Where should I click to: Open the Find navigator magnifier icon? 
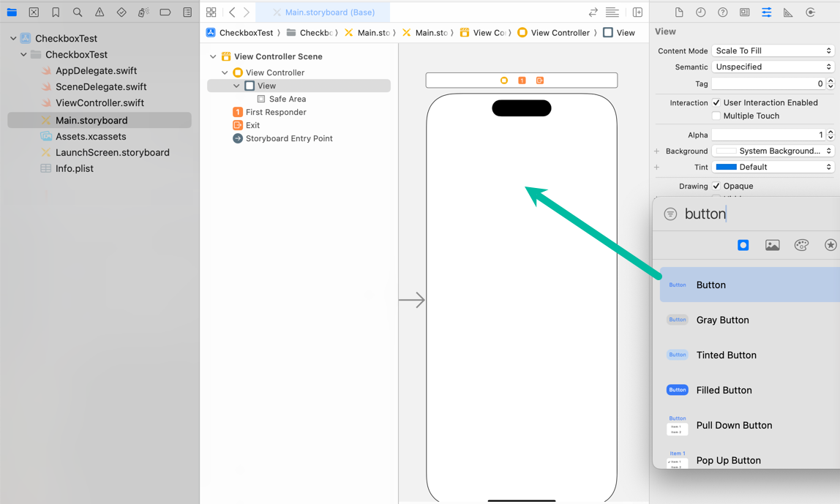[78, 12]
